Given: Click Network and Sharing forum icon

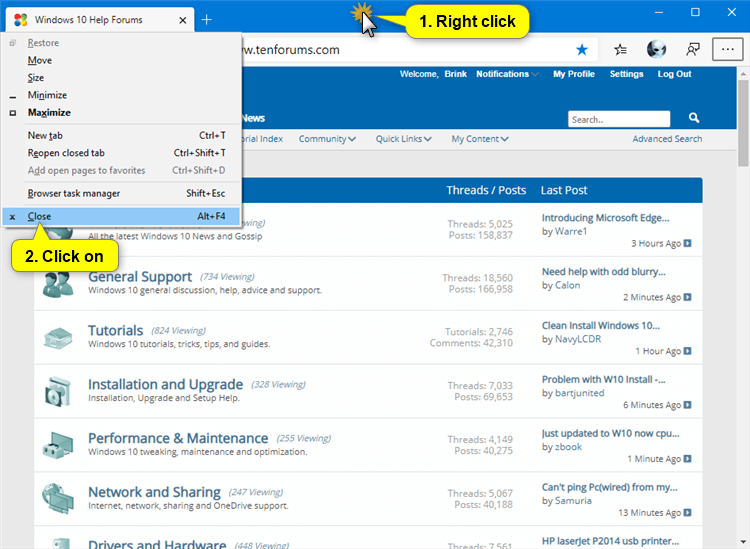Looking at the screenshot, I should coord(58,498).
